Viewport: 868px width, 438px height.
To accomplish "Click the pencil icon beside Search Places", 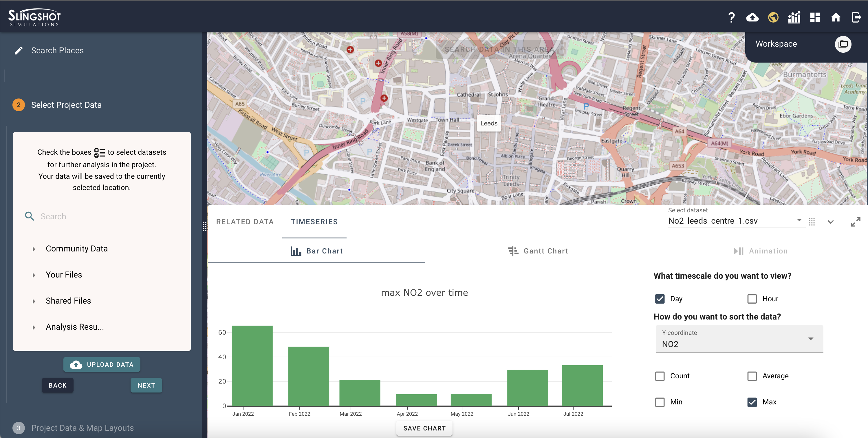I will [19, 51].
